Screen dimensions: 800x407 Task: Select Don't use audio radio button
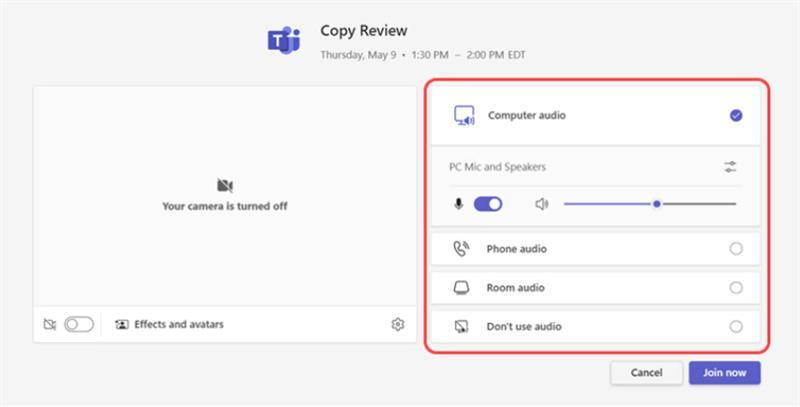pos(736,326)
